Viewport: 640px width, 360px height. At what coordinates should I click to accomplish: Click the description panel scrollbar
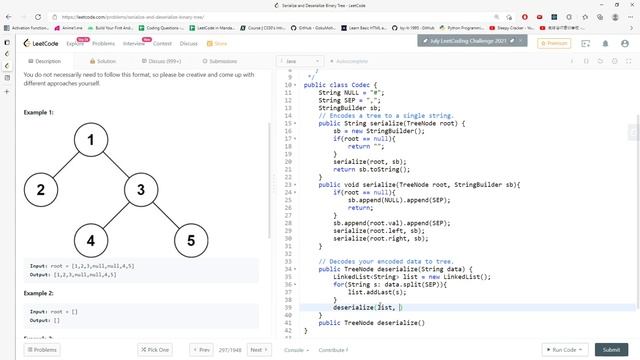(x=269, y=180)
